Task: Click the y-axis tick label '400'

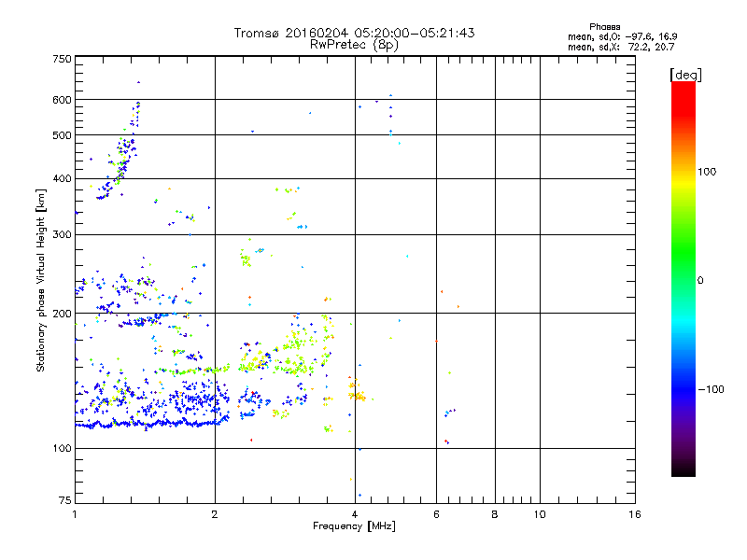Action: click(x=62, y=178)
